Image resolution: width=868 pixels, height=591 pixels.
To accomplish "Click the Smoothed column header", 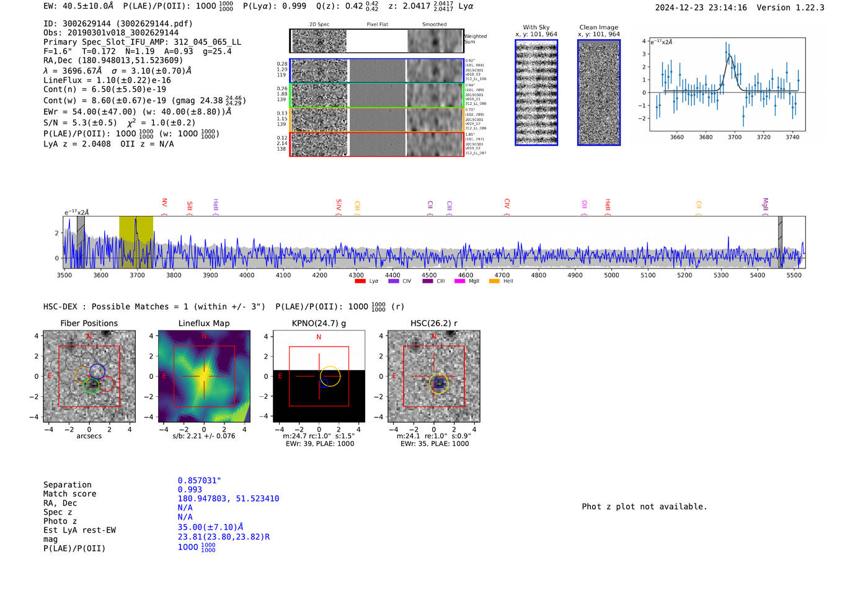I will pyautogui.click(x=434, y=24).
